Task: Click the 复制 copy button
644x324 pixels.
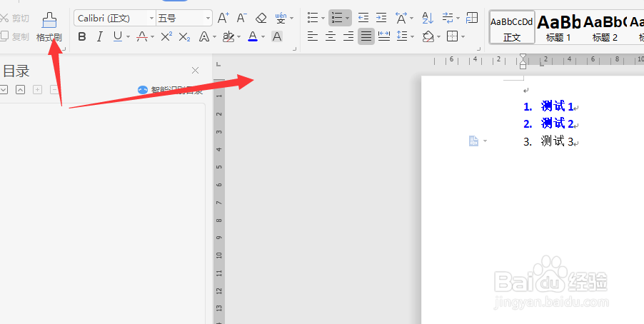Action: (15, 36)
